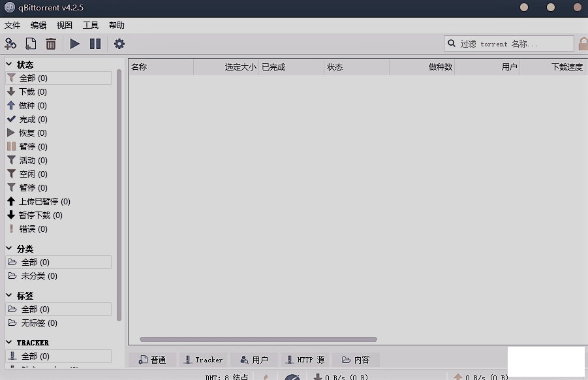Image resolution: width=588 pixels, height=380 pixels.
Task: Select the 空闲 (0) status filter
Action: [59, 174]
